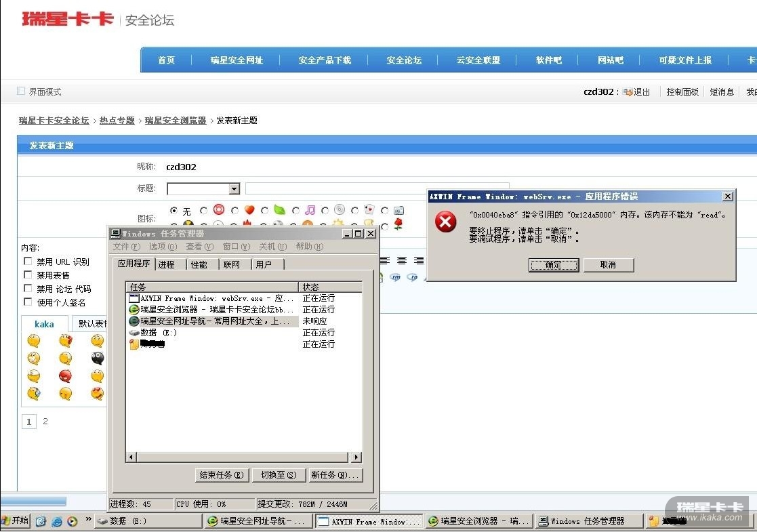Image resolution: width=757 pixels, height=532 pixels.
Task: Click the 结束任务(E) button
Action: (222, 475)
